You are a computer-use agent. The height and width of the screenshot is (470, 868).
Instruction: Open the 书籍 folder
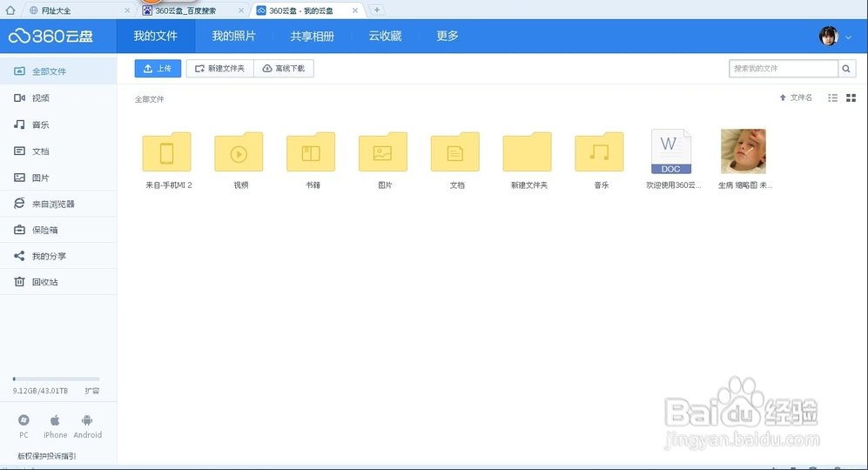(x=311, y=152)
